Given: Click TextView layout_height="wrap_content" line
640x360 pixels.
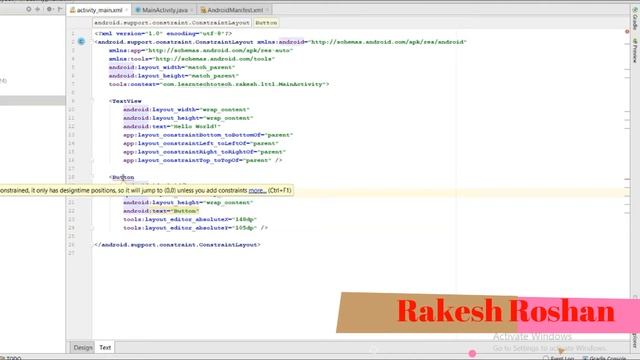Looking at the screenshot, I should click(x=188, y=118).
